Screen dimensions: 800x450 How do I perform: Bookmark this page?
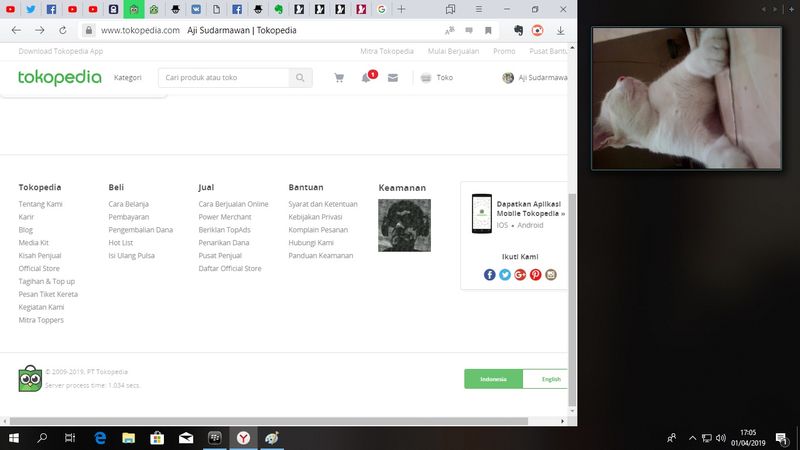(x=488, y=31)
